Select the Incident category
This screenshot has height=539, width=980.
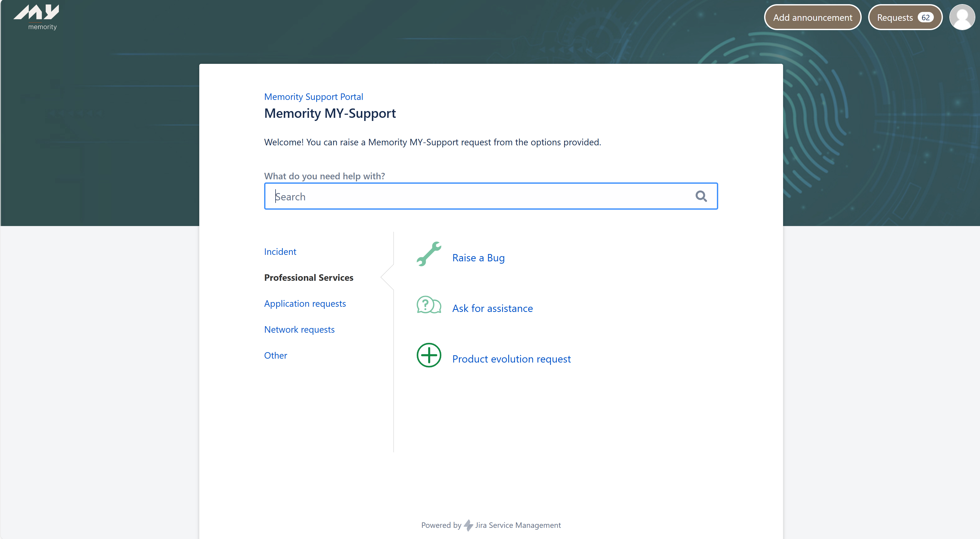pyautogui.click(x=280, y=251)
